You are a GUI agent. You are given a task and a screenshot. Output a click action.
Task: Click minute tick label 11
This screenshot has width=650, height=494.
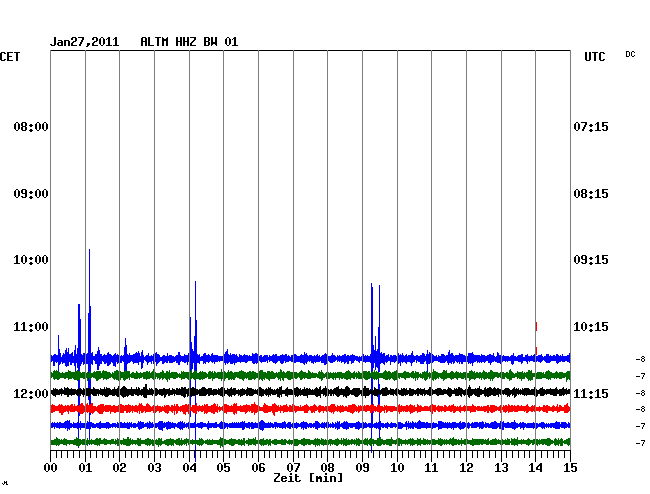pyautogui.click(x=432, y=468)
